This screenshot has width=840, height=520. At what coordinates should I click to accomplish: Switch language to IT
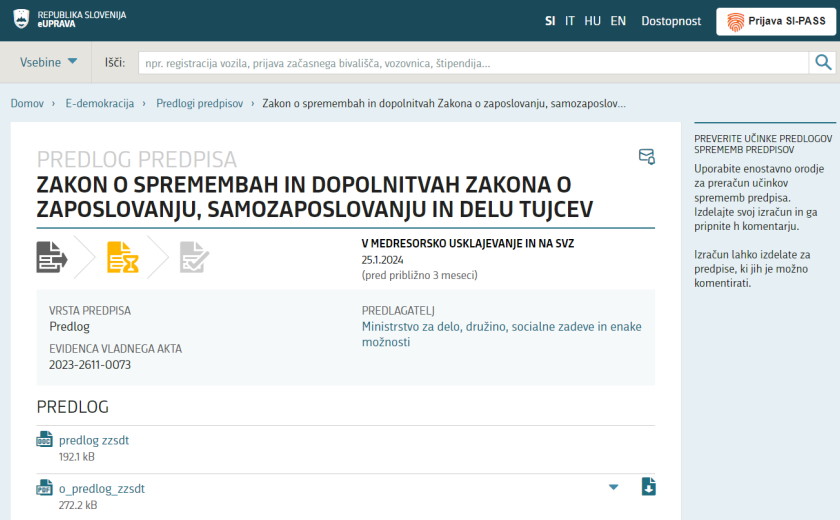(x=570, y=21)
